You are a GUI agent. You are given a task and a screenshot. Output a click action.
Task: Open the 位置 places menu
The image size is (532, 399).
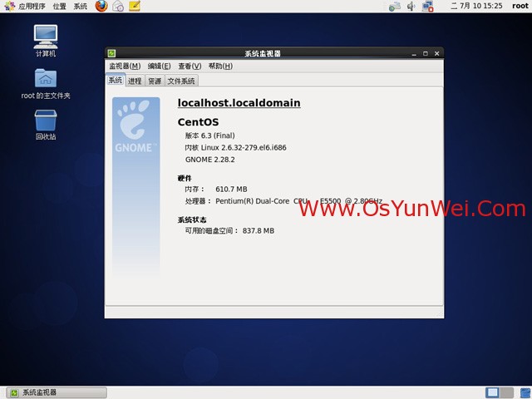point(60,6)
